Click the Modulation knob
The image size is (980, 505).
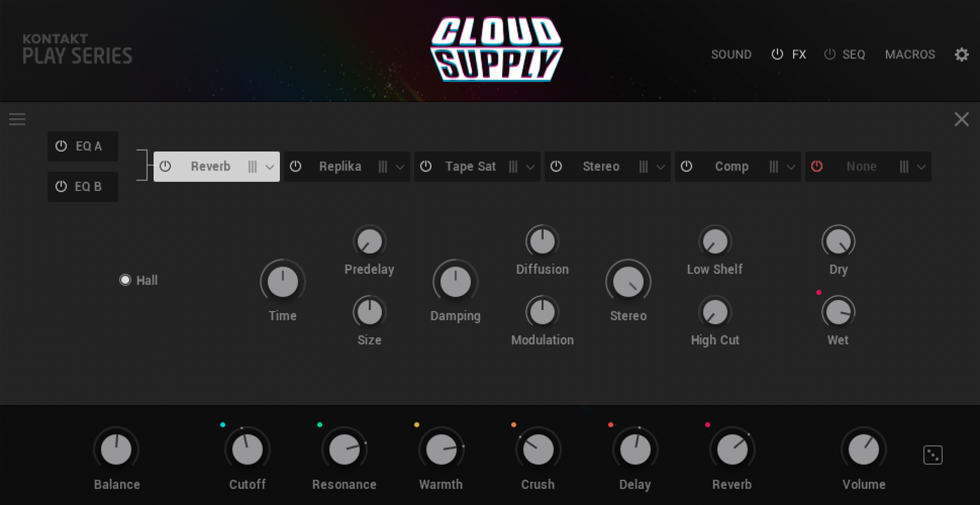pyautogui.click(x=542, y=312)
